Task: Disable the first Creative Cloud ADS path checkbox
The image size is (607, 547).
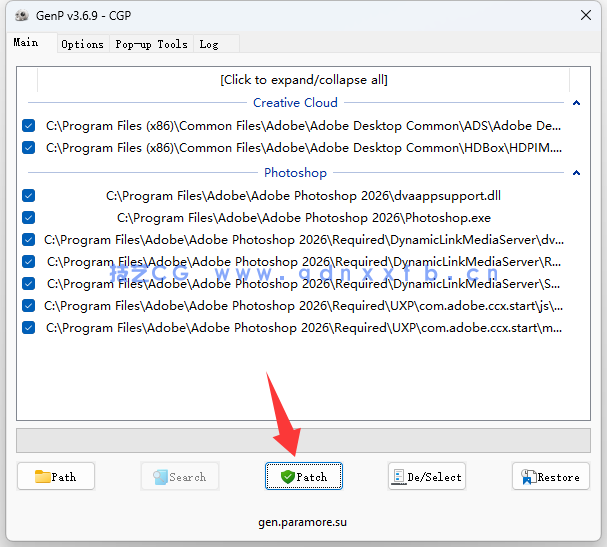Action: [28, 126]
